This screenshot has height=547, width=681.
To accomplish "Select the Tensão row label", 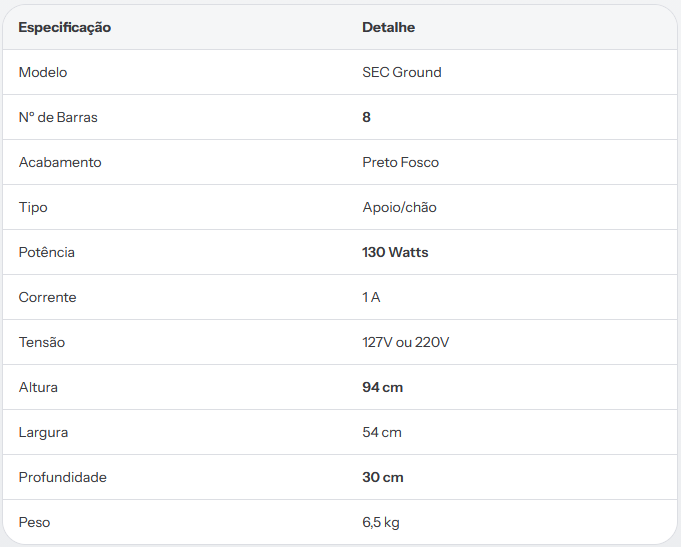I will tap(42, 342).
